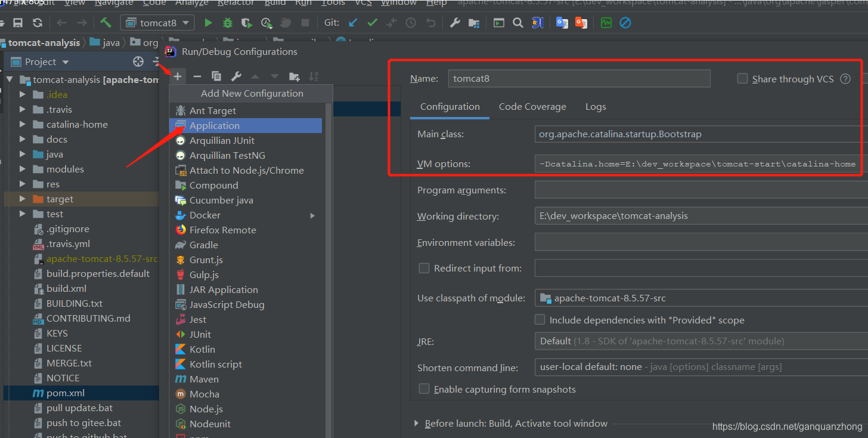868x438 pixels.
Task: Show Git history clock icon
Action: [411, 23]
